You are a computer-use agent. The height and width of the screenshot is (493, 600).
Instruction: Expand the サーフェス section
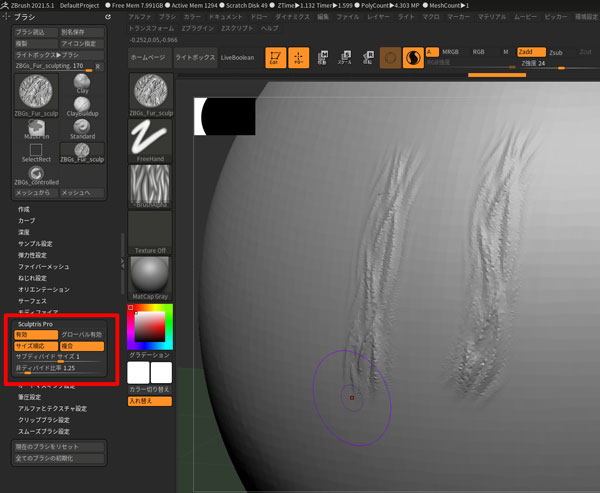tap(33, 301)
